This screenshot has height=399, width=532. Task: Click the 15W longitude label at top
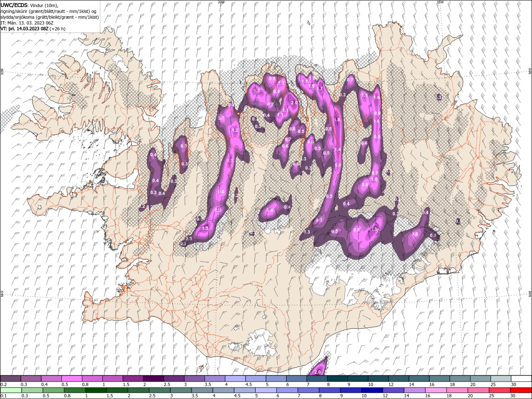pyautogui.click(x=440, y=2)
